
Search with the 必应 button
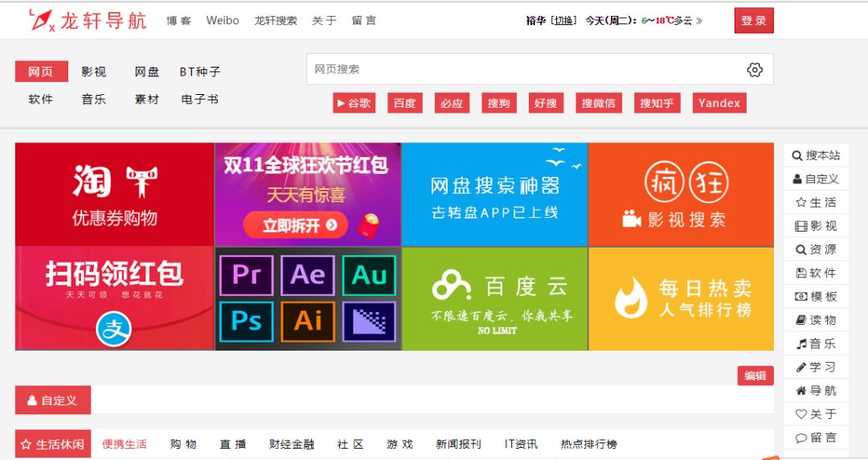(x=452, y=103)
